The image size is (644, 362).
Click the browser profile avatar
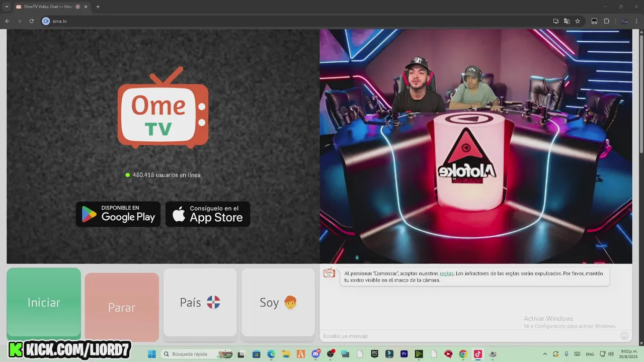coord(624,21)
